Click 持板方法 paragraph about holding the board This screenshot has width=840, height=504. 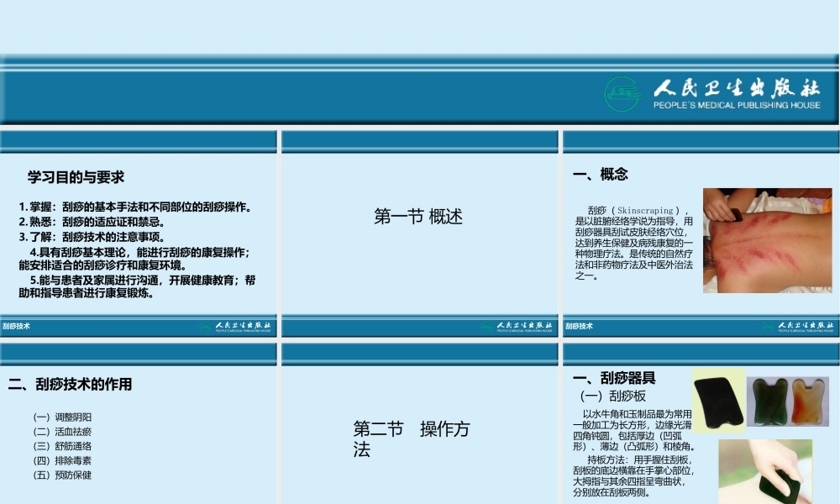tap(633, 475)
